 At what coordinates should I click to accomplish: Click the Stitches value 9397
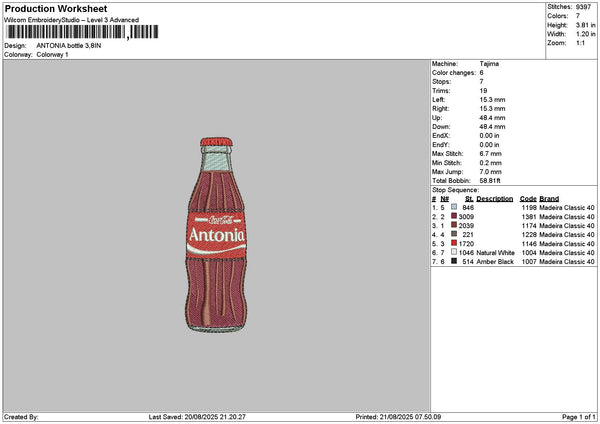click(x=584, y=7)
